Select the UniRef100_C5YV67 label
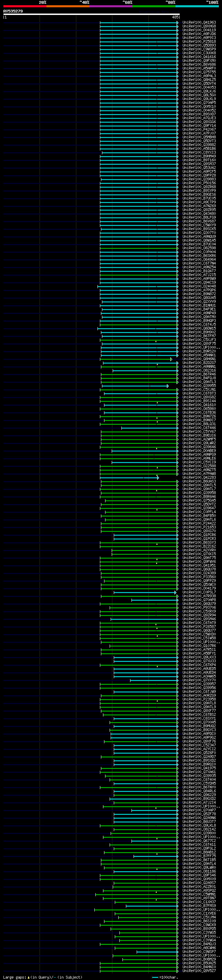Screen dimensions: 222x980 (199, 432)
